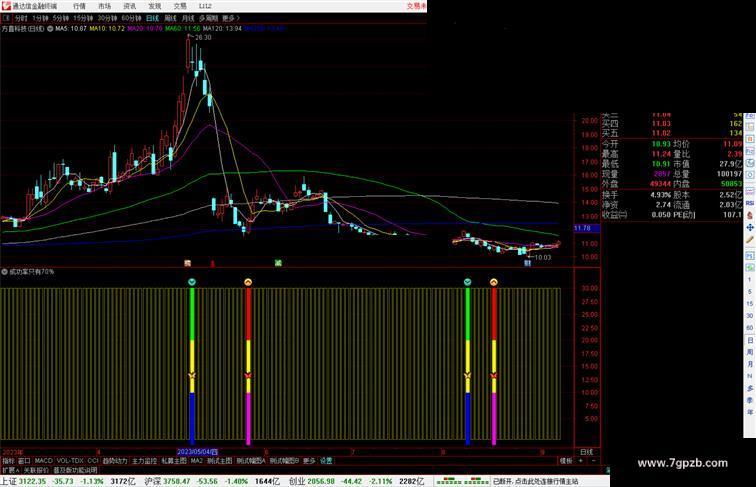Click the 10.03 low price label
The image size is (756, 487).
pyautogui.click(x=543, y=257)
